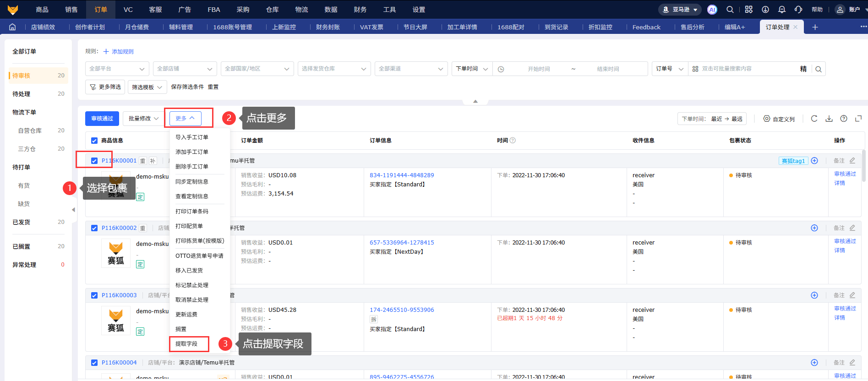Select 打印配货单 in the dropdown menu
The height and width of the screenshot is (381, 868).
coord(189,226)
